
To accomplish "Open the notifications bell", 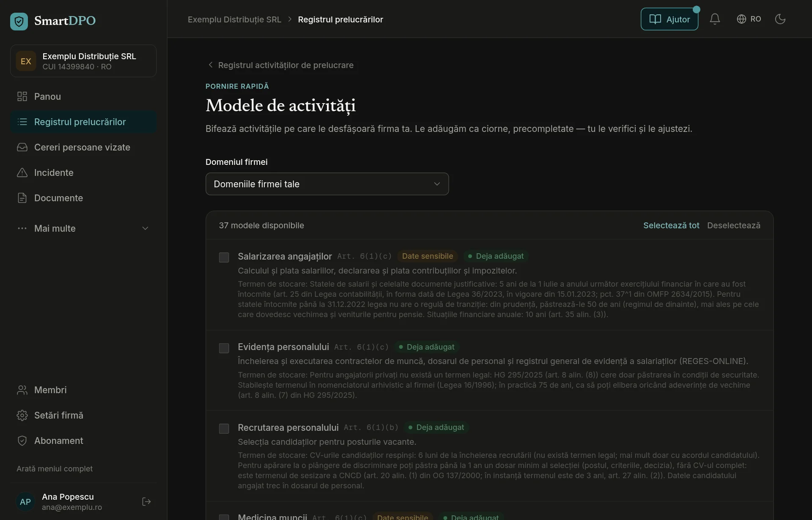I will point(715,19).
